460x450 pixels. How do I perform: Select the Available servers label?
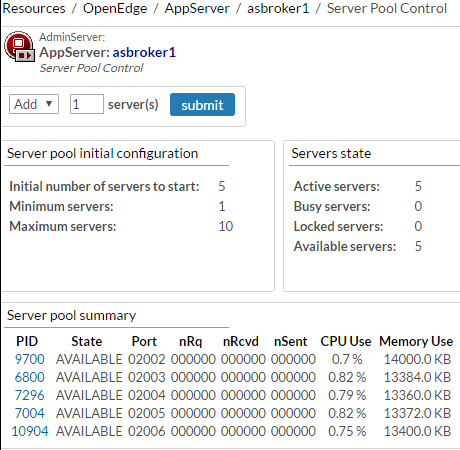tap(345, 246)
